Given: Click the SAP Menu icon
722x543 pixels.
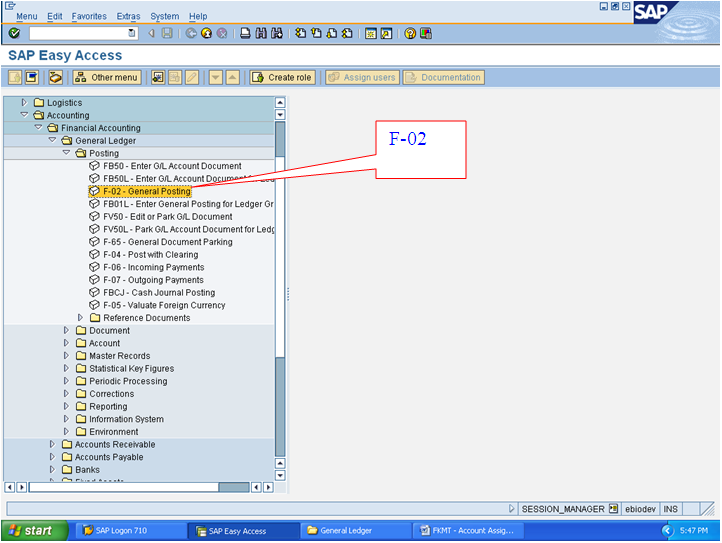Looking at the screenshot, I should (31, 77).
